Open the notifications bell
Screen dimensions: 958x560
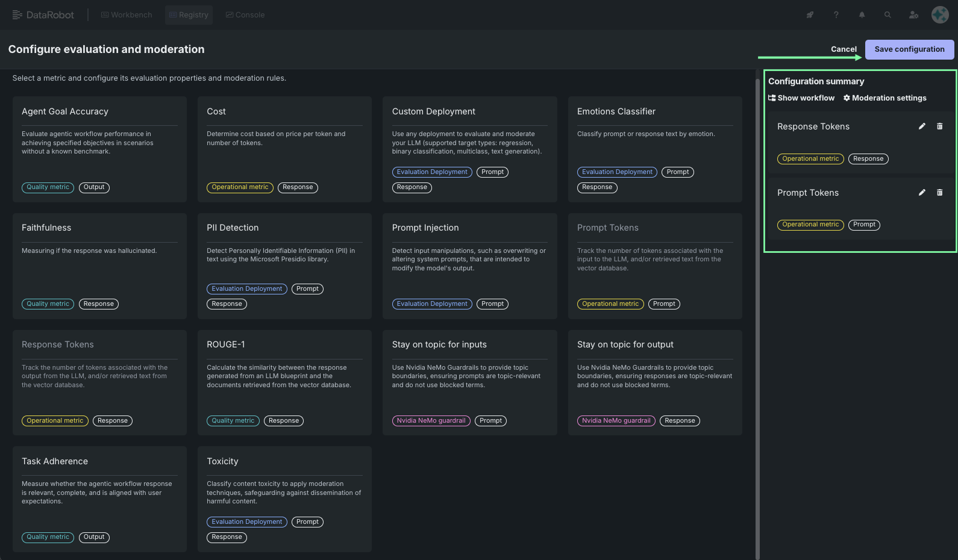(862, 15)
